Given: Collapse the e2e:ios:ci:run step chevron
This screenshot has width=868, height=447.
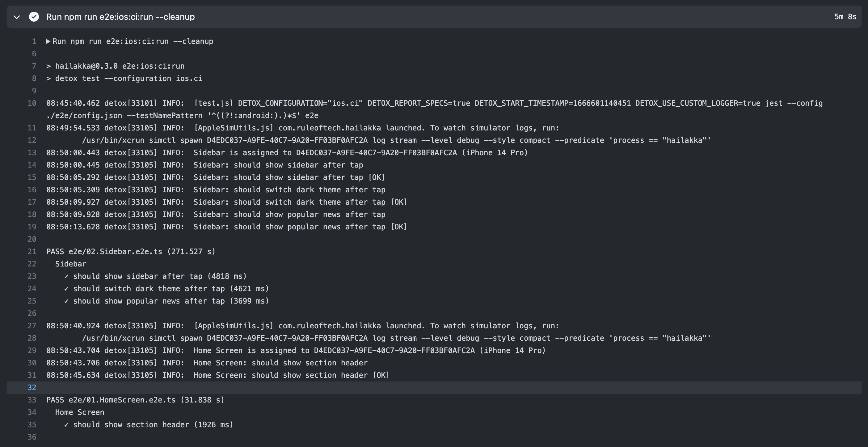Looking at the screenshot, I should click(16, 17).
